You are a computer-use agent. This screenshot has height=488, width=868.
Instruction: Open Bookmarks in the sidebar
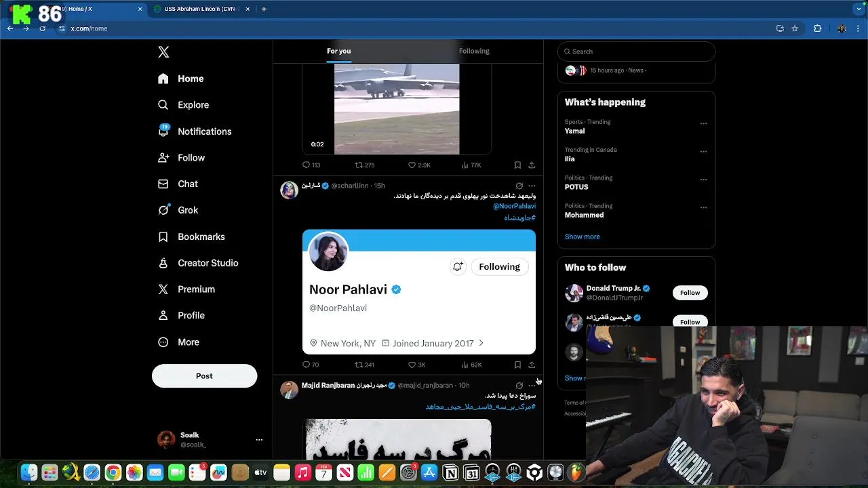coord(191,237)
